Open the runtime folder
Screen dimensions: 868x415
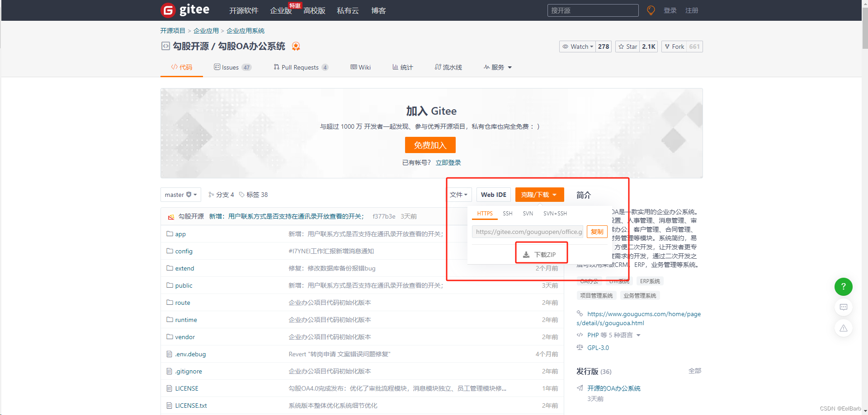pos(186,320)
